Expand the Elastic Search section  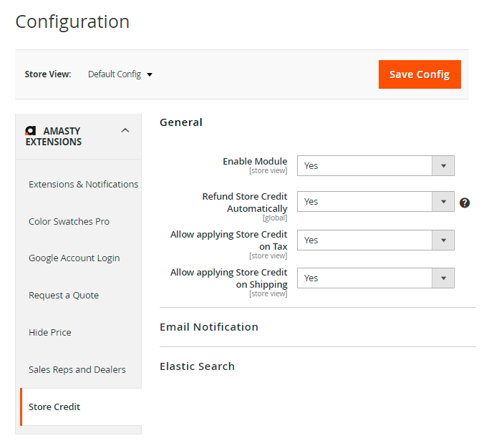(x=197, y=366)
